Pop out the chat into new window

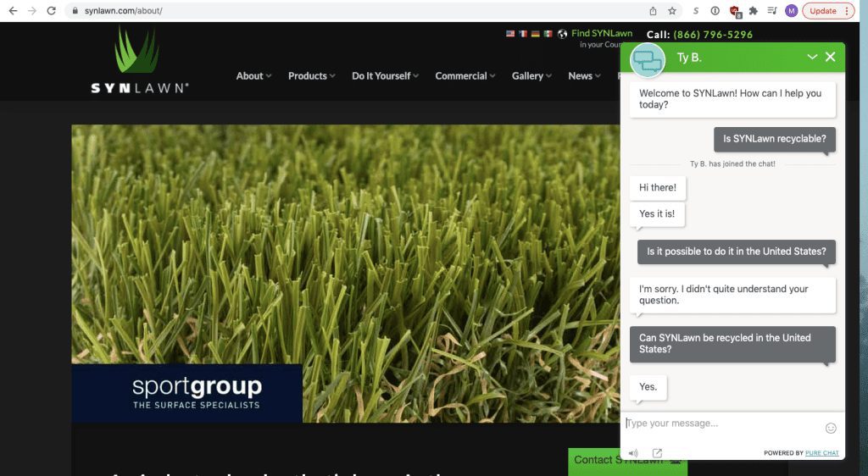click(657, 453)
